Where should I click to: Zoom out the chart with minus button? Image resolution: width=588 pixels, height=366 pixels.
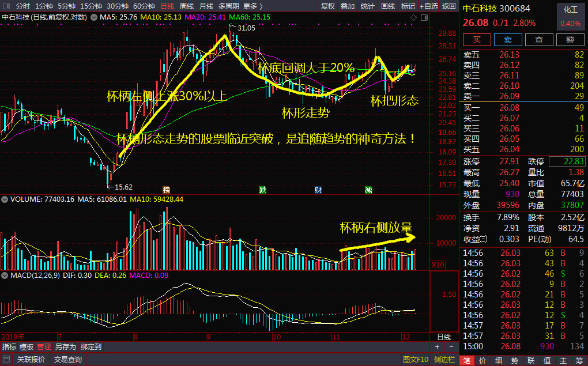tap(451, 347)
